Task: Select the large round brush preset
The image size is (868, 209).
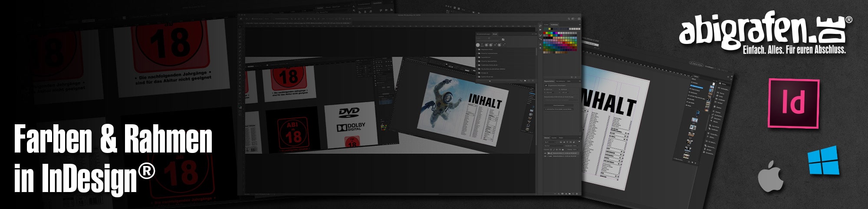Action: (478, 45)
